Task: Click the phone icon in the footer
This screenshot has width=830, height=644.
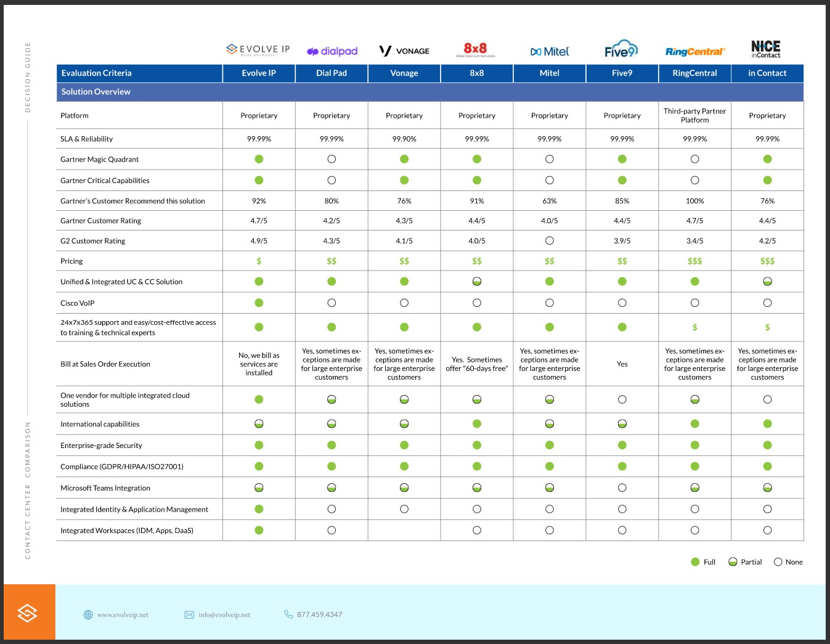Action: coord(288,614)
